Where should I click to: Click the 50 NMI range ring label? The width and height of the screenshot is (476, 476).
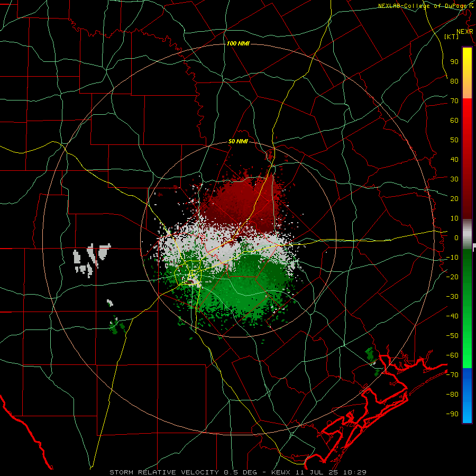[238, 141]
